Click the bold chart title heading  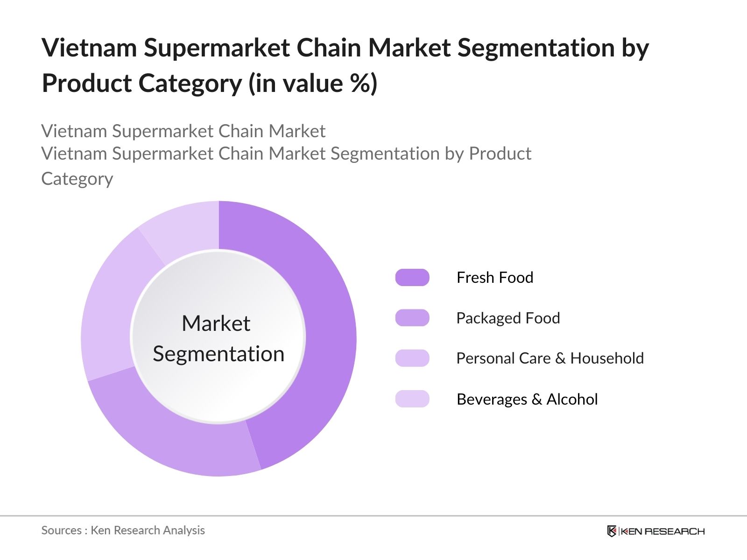pos(345,65)
